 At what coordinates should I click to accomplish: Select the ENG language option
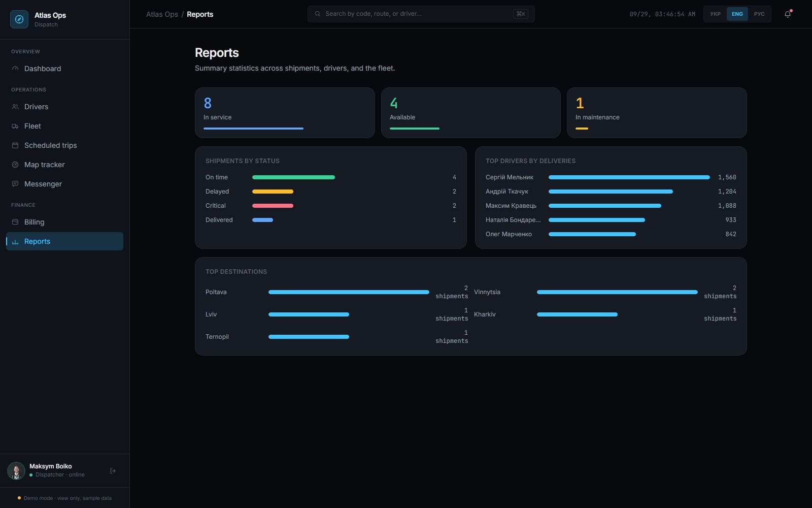[x=737, y=14]
